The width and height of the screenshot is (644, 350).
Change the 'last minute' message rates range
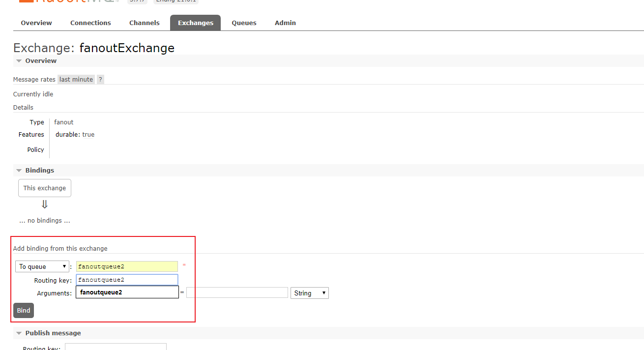tap(76, 79)
